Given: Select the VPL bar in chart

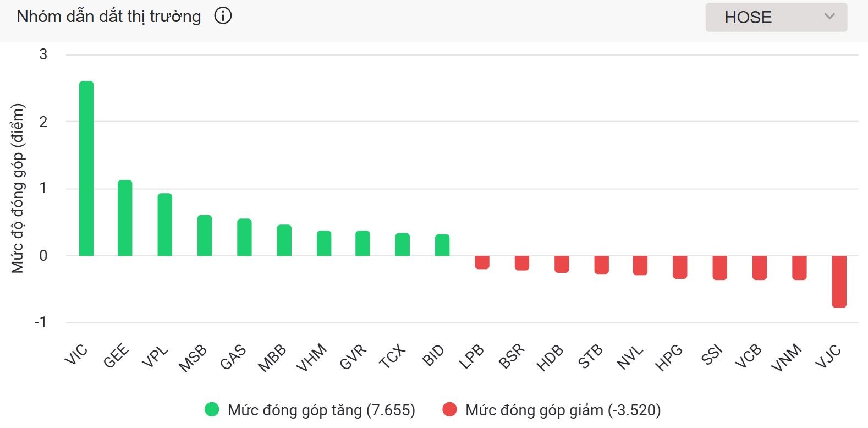Looking at the screenshot, I should tap(165, 224).
